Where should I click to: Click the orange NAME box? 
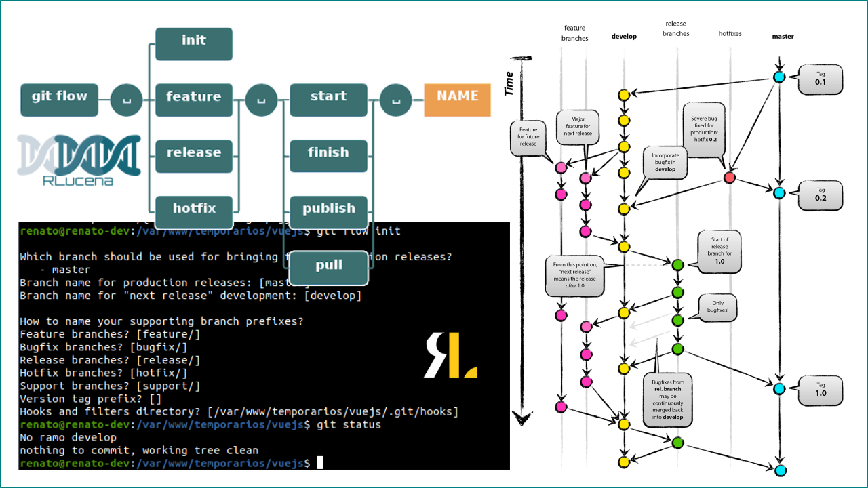(x=457, y=100)
